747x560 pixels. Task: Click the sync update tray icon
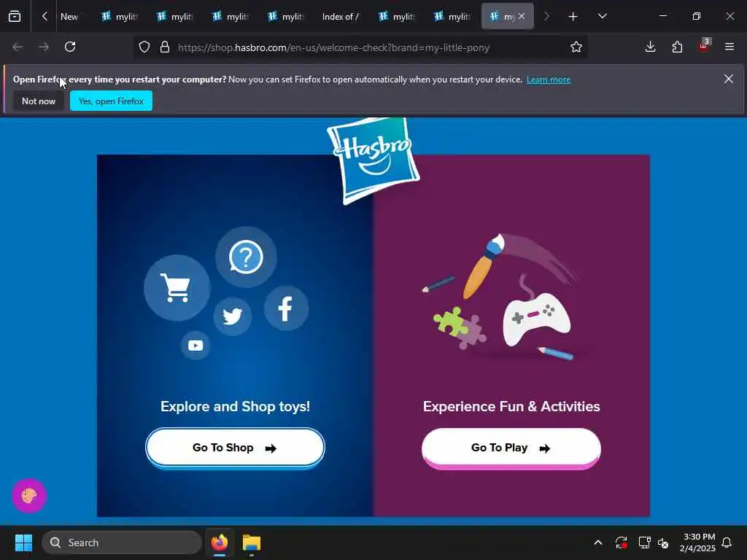coord(622,542)
